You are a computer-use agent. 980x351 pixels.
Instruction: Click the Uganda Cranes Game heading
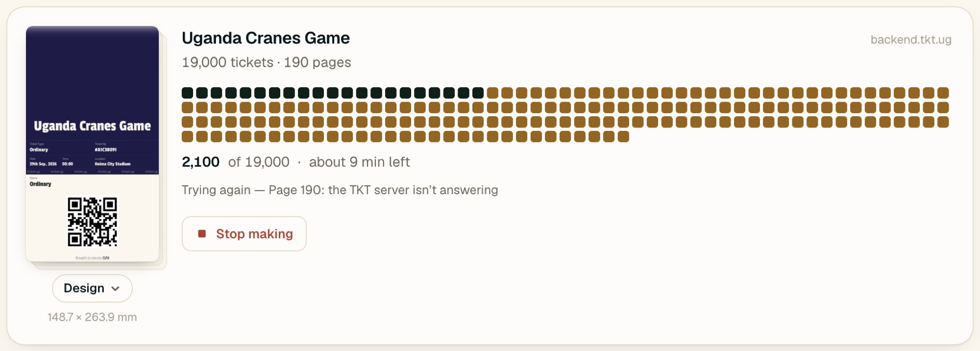(x=266, y=38)
